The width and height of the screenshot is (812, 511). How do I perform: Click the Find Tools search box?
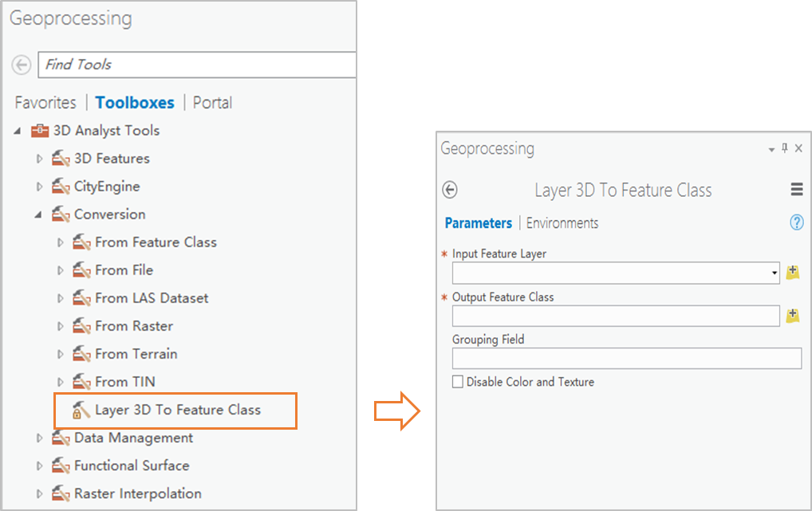[x=199, y=65]
